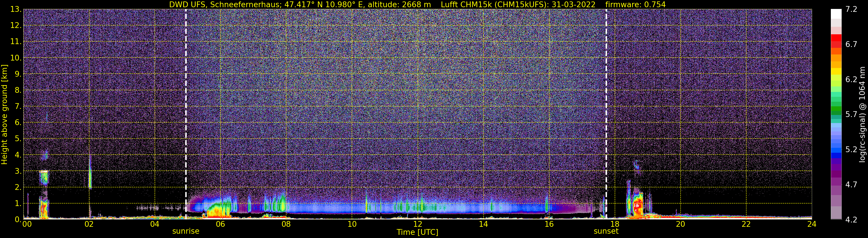The width and height of the screenshot is (868, 238).
Task: Click the 12 km height tick label
Action: pyautogui.click(x=16, y=26)
